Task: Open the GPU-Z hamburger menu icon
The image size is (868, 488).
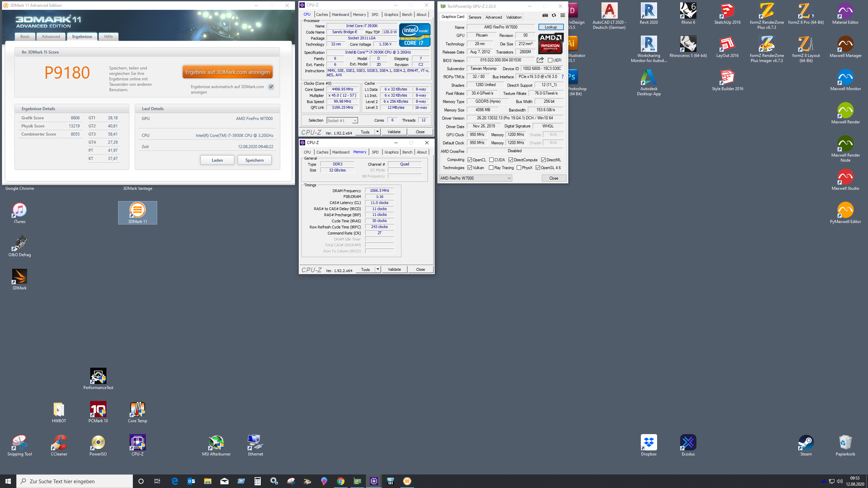Action: click(563, 15)
